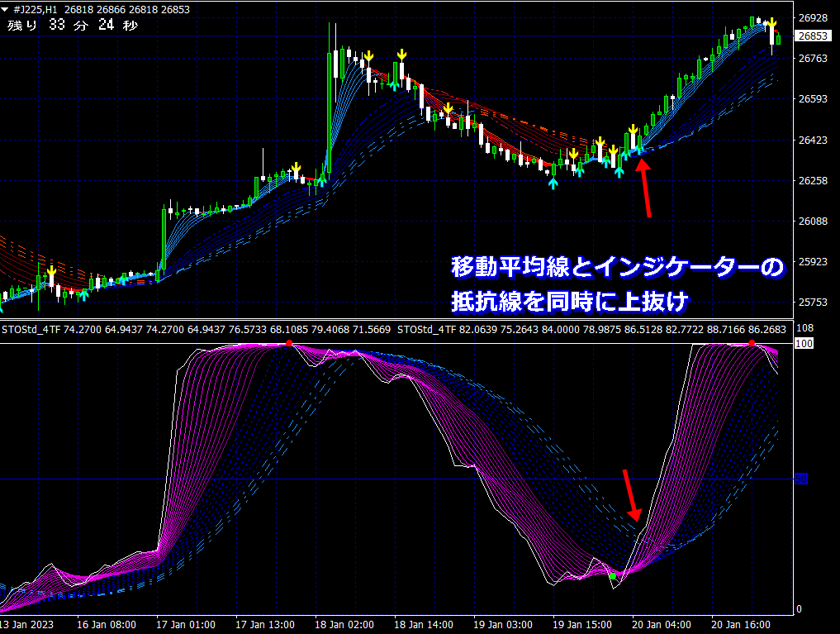The width and height of the screenshot is (840, 634).
Task: Click the 17 Jan 13:00 time label
Action: [x=264, y=625]
